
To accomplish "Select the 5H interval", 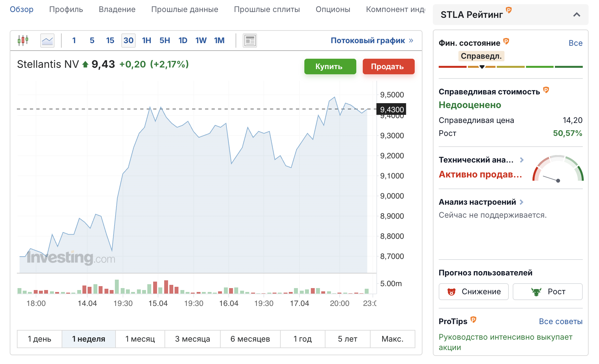I will pos(165,41).
